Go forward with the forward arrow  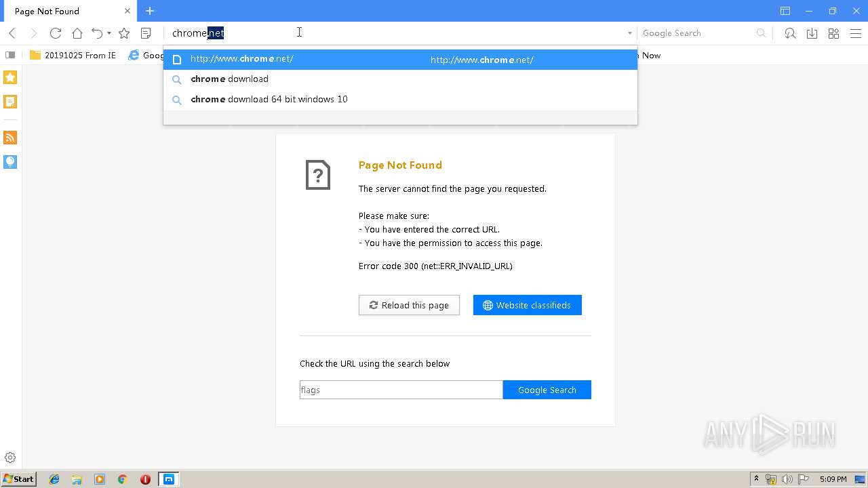coord(34,33)
